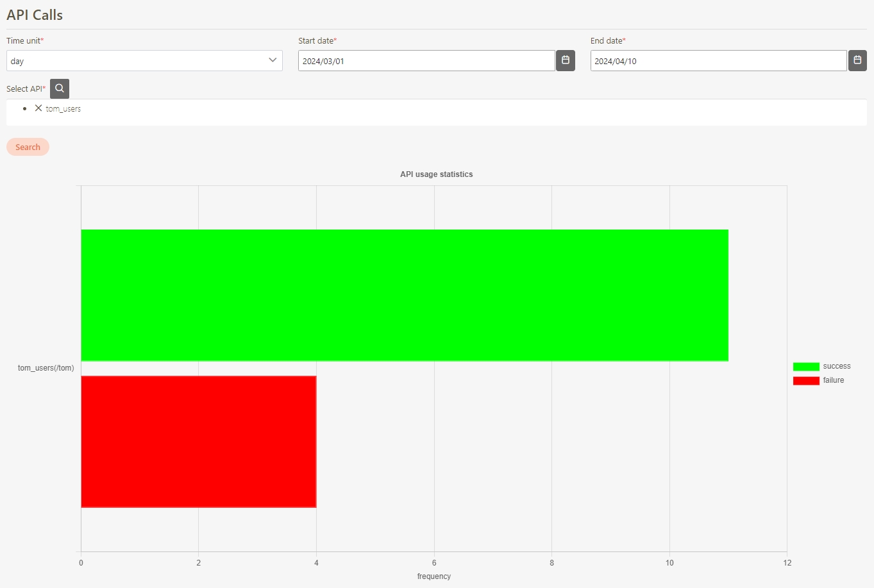Expand the Time unit dropdown chevron
The image size is (874, 588).
click(x=273, y=60)
